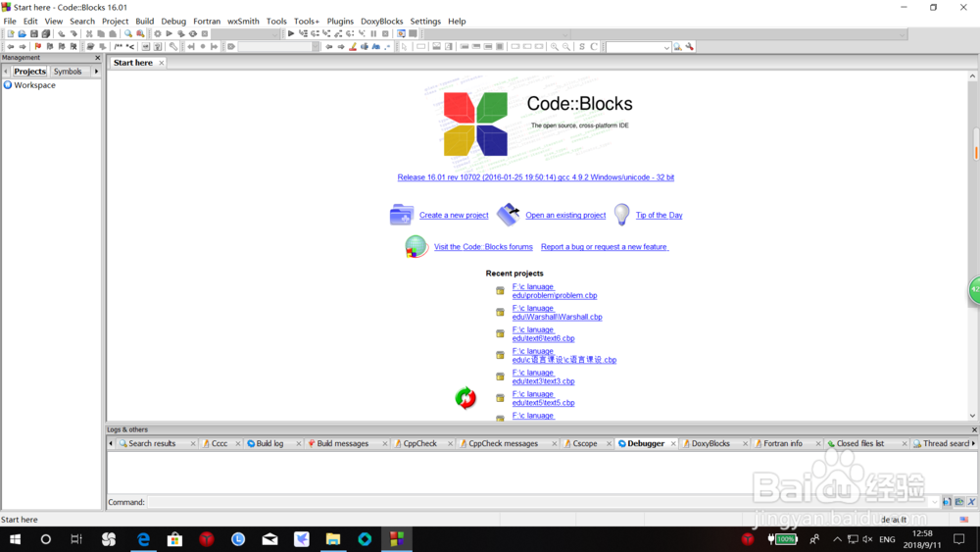Click the Debug/Continue play icon
This screenshot has width=980, height=552.
coord(291,33)
